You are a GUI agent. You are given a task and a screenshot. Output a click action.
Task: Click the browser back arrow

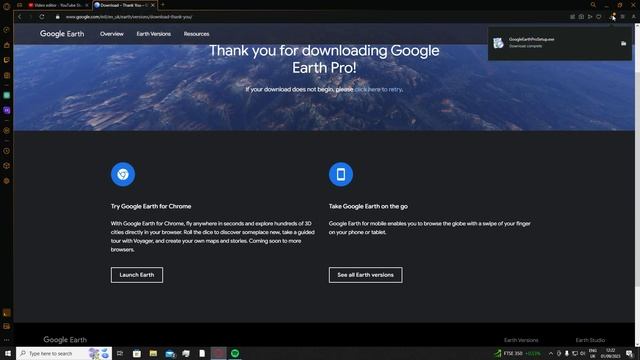(19, 17)
